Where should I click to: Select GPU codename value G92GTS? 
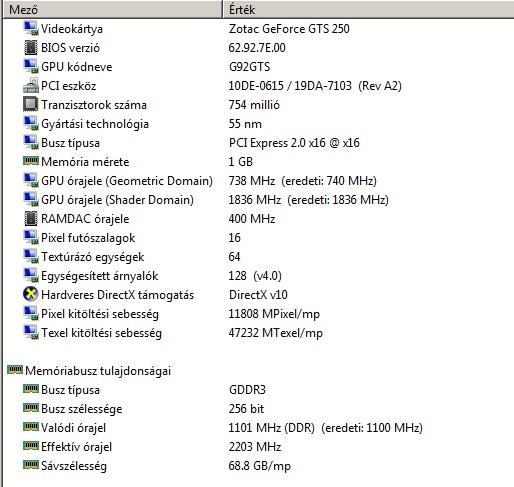[x=249, y=67]
